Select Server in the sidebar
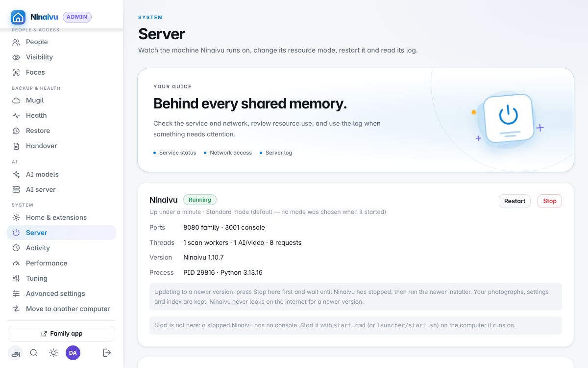The height and width of the screenshot is (368, 588). point(61,233)
